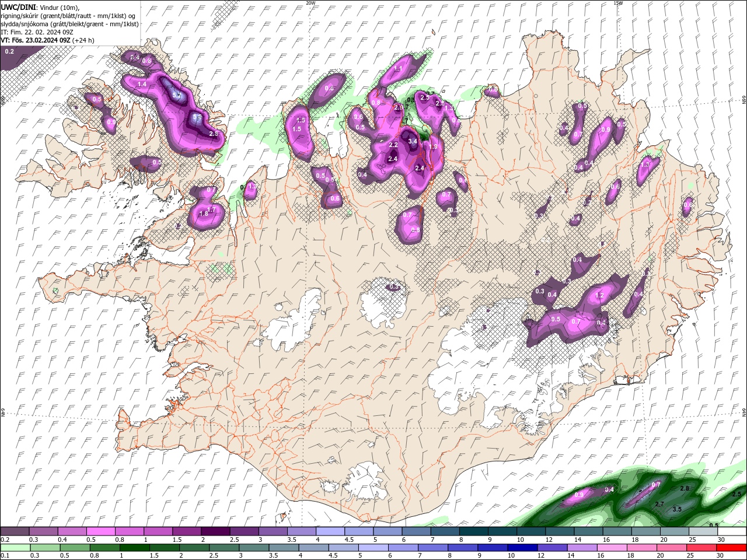Click the darkest purple 2 snow scale swatch
747x560 pixels.
coord(215,531)
